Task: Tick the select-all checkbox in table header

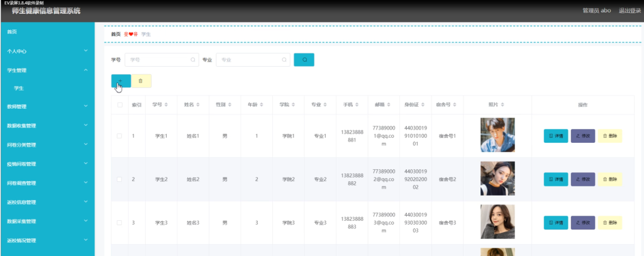Action: coord(120,105)
